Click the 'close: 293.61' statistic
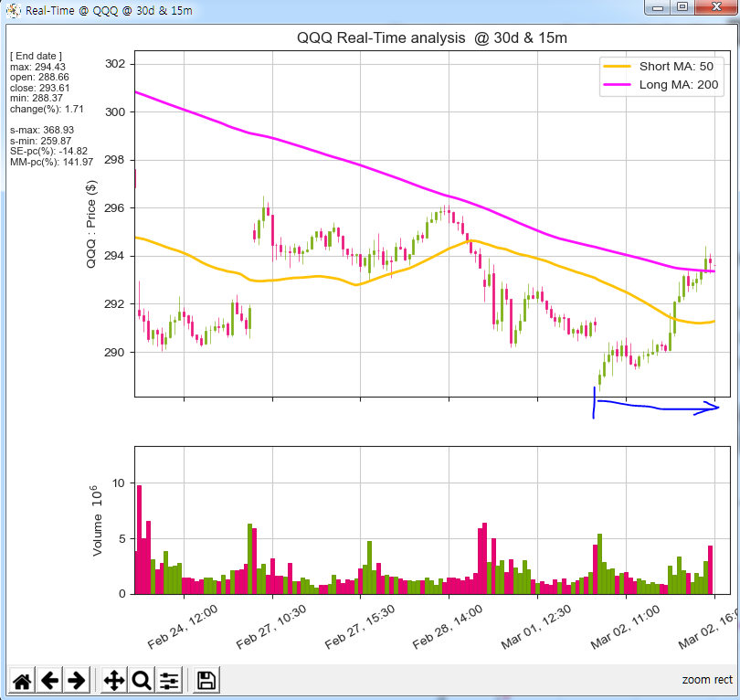Image resolution: width=740 pixels, height=700 pixels. (x=39, y=88)
